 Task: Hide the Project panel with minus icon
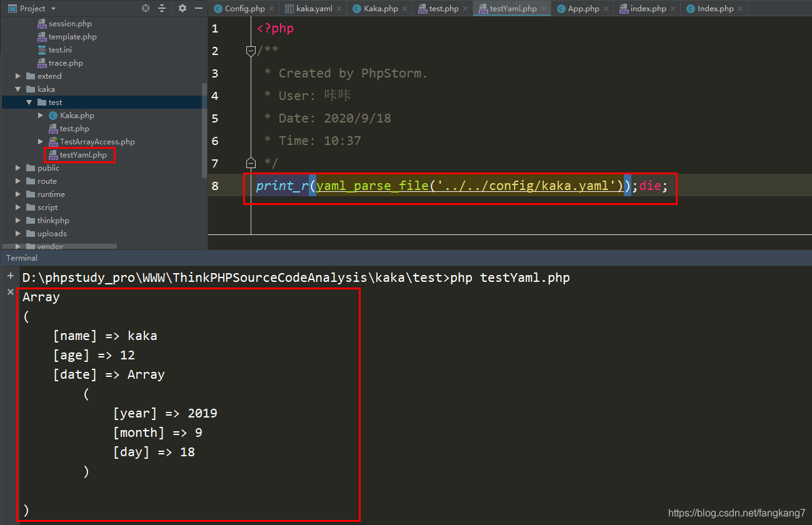(198, 8)
